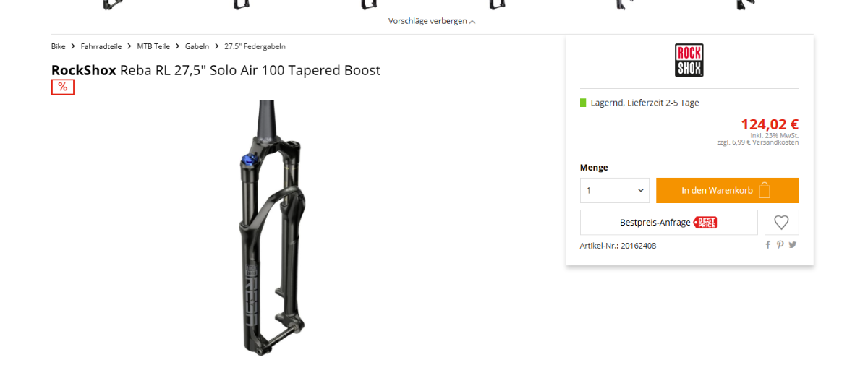The image size is (868, 373).
Task: Share product on Pinterest icon
Action: point(780,245)
